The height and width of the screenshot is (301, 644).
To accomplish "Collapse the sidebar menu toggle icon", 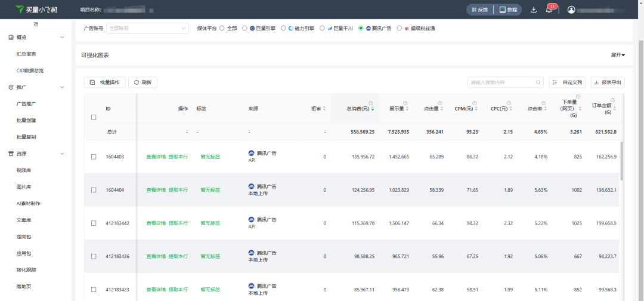I will pos(36,24).
